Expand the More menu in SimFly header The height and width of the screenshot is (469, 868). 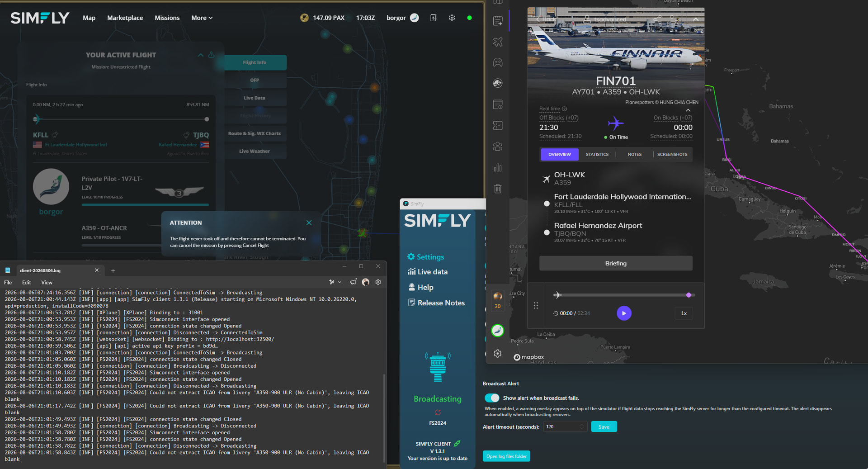(x=202, y=18)
